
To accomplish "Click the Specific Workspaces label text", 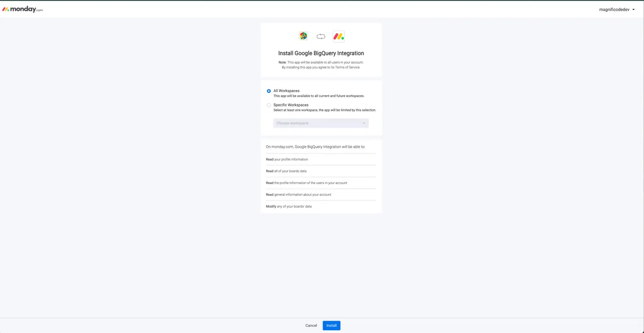I will [x=291, y=105].
